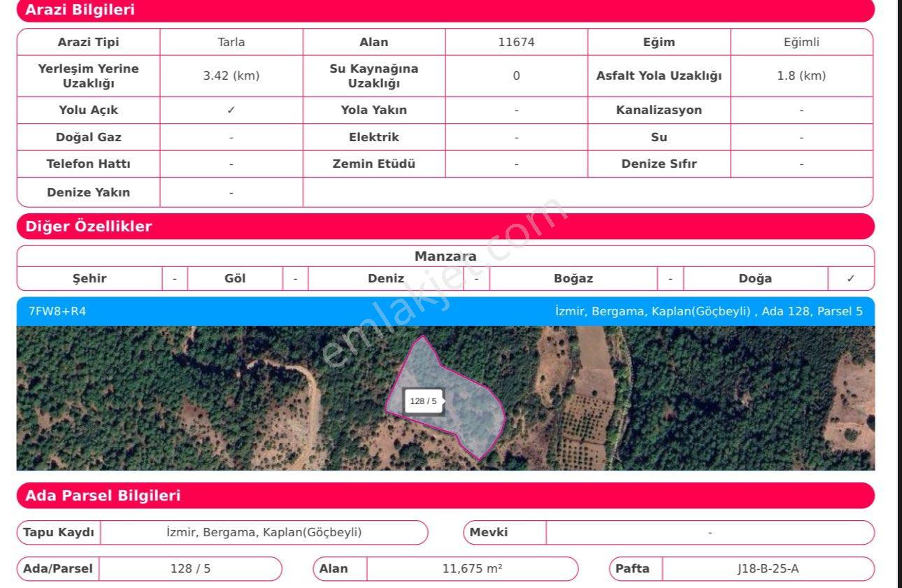The height and width of the screenshot is (588, 902).
Task: Click the address İzmir, Bergama, Kaplan(Göçbeyli), Ada 128, Parsel 5
Action: pos(708,311)
